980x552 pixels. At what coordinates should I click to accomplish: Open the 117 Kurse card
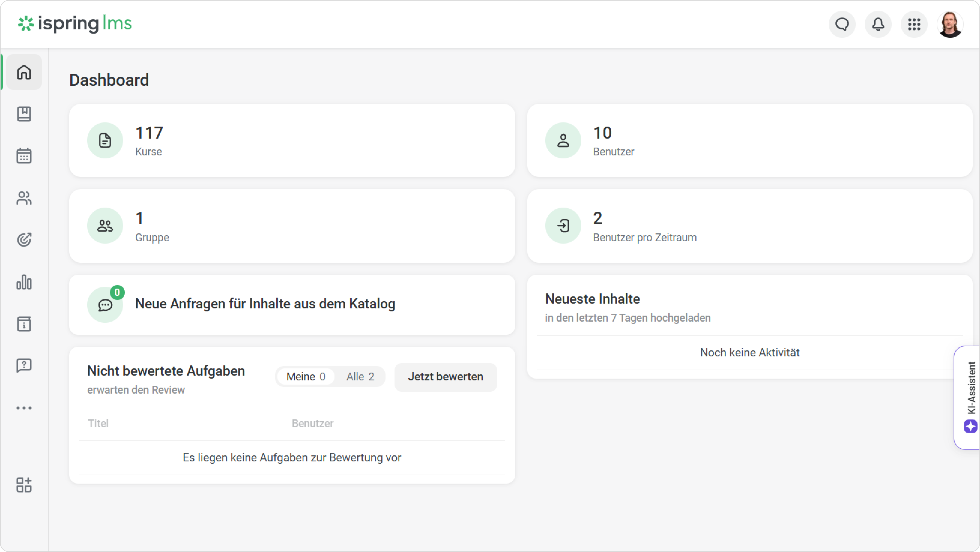(x=292, y=141)
